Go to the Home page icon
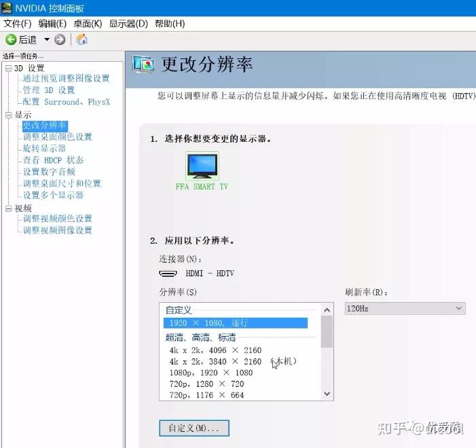Viewport: 476px width, 448px height. tap(81, 39)
